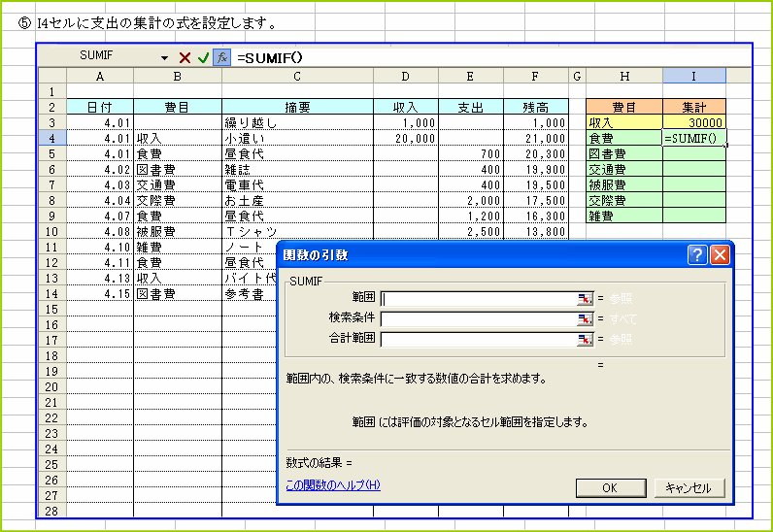The height and width of the screenshot is (532, 773).
Task: Collapse dialog via 合計範囲 range selector icon
Action: point(586,339)
